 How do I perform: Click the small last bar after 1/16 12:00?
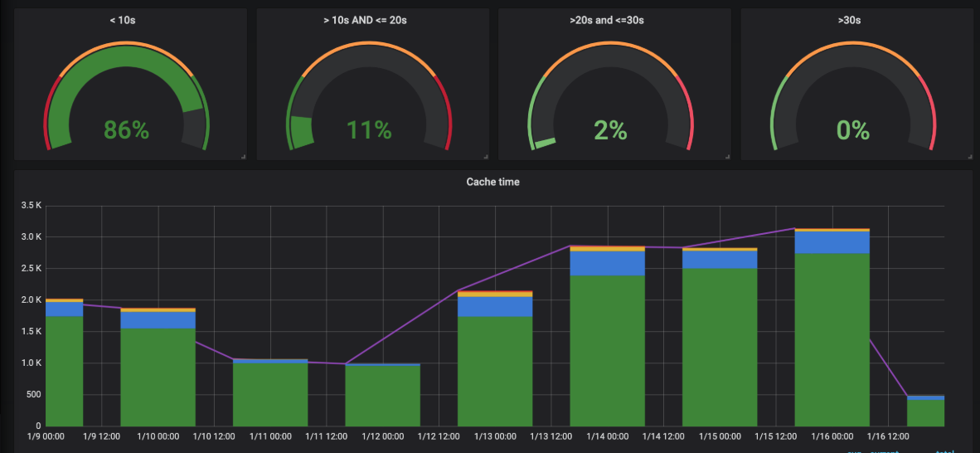click(925, 411)
